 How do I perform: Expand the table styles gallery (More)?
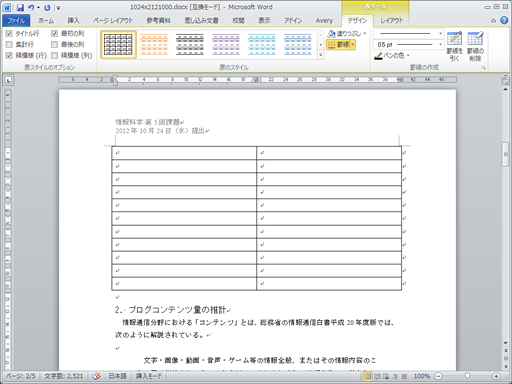321,55
